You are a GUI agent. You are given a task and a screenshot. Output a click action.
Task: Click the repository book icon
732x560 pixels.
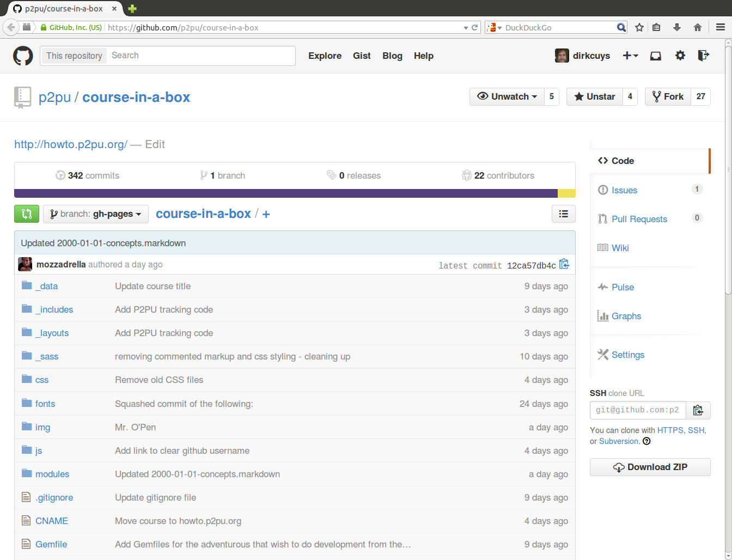[22, 98]
